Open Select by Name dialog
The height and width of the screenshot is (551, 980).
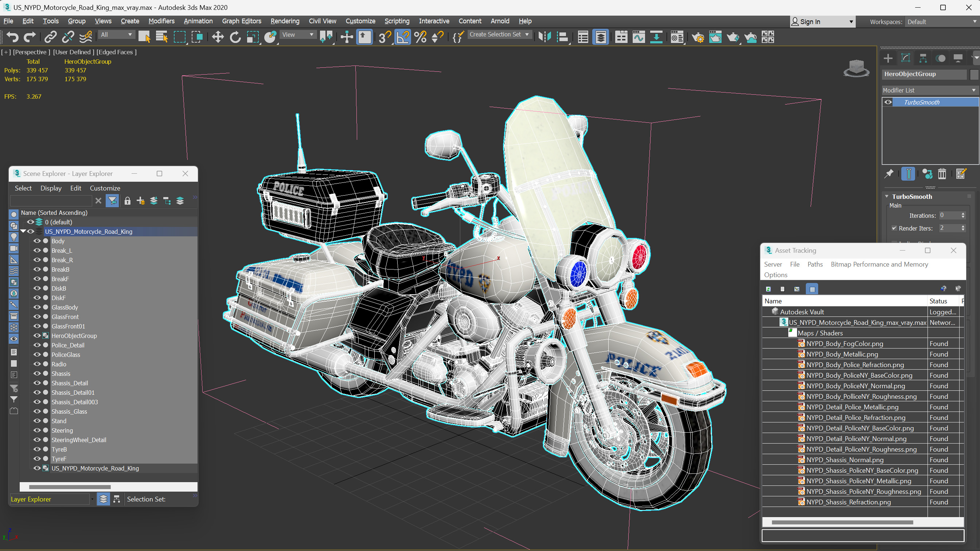(x=162, y=37)
